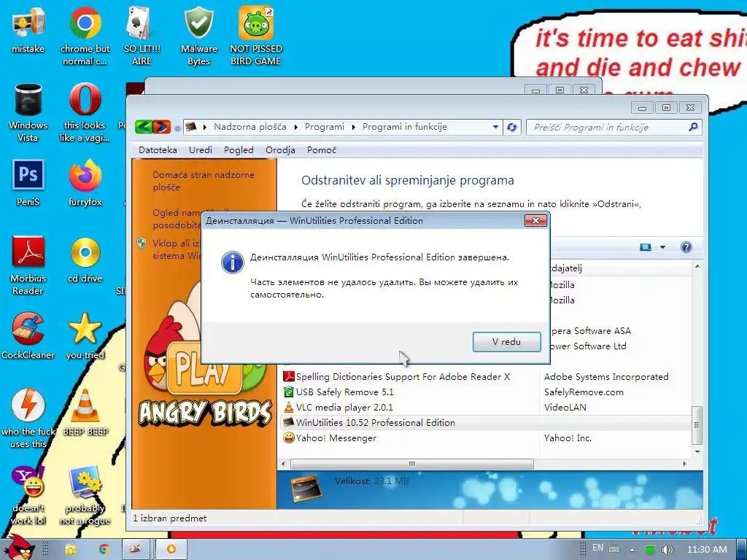Open Chrome from the taskbar
Viewport: 747px width, 560px height.
104,549
